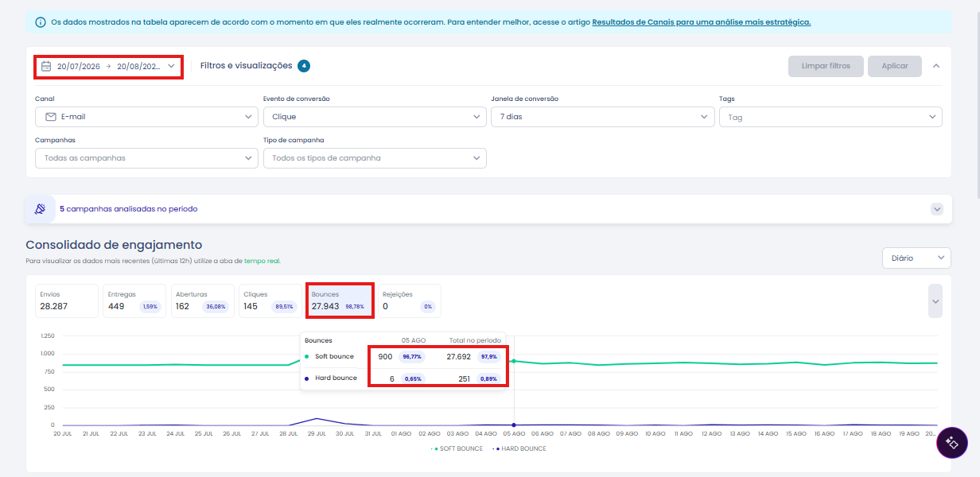Click the envelope icon in Canal field

[51, 117]
